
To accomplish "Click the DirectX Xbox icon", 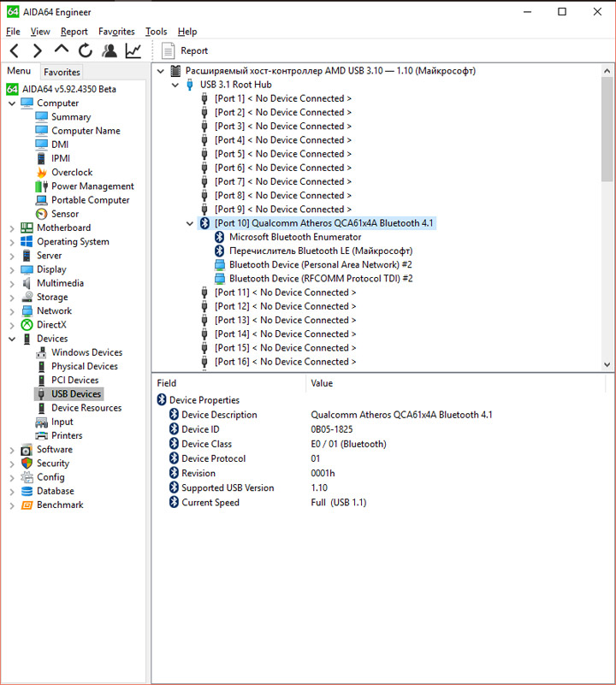I will tap(27, 325).
